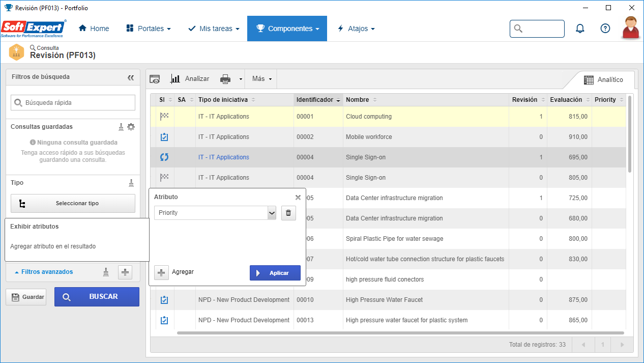Clear Tipo filter with broom icon
Image resolution: width=644 pixels, height=363 pixels.
click(x=131, y=183)
